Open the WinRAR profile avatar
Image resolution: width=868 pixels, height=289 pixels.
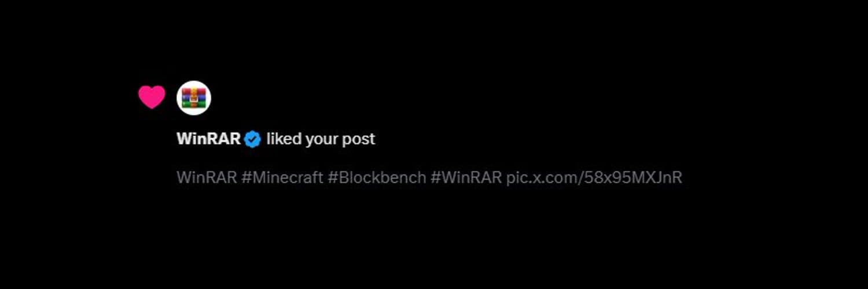pos(194,98)
